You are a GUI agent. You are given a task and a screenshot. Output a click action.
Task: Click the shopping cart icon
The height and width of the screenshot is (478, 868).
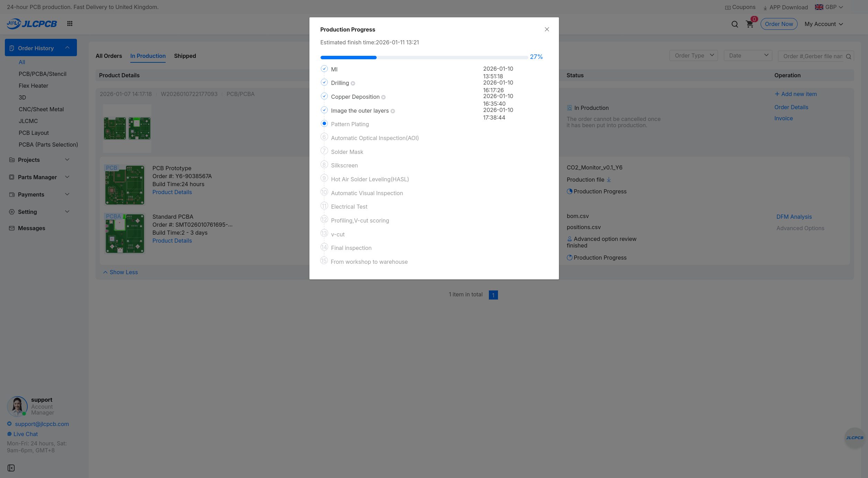click(x=749, y=24)
